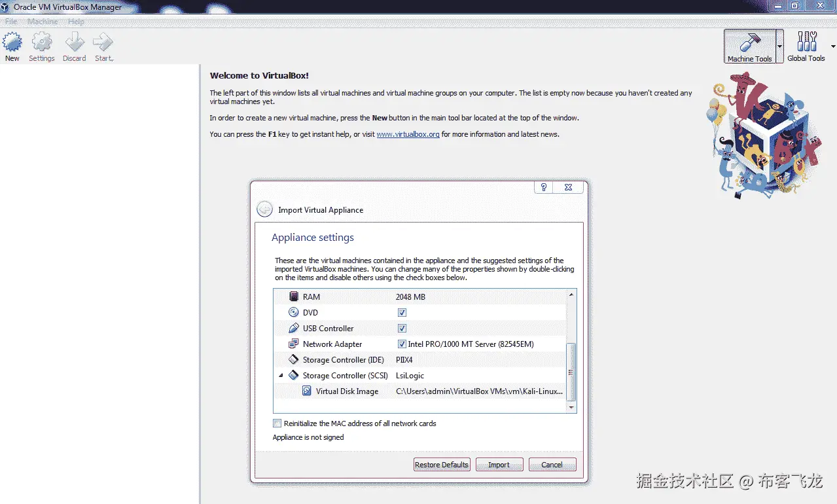Click the back arrow in Import wizard

[264, 209]
